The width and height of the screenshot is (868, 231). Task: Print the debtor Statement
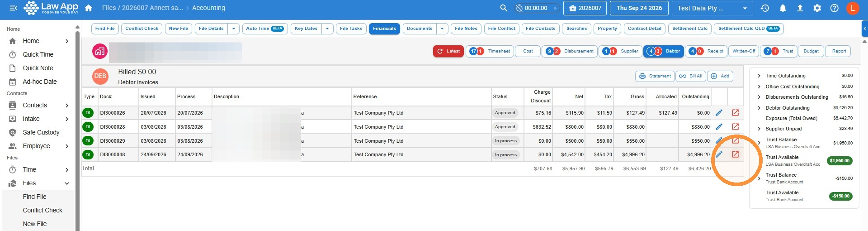(655, 76)
